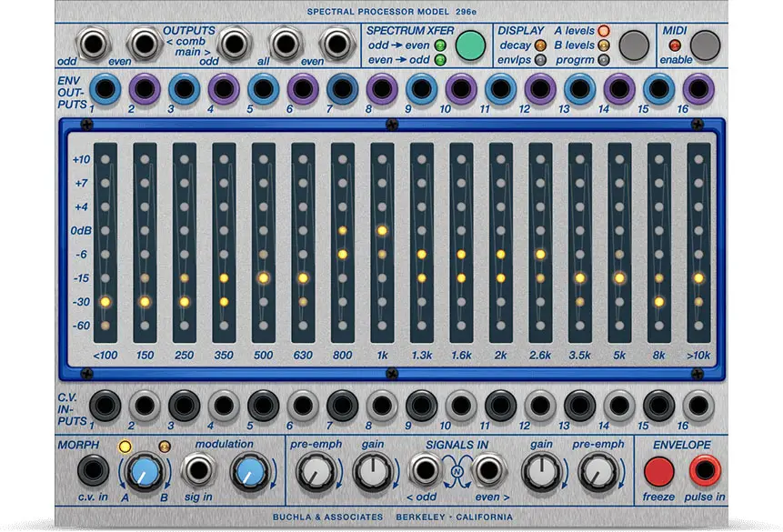Click the progrm display LED

[604, 60]
